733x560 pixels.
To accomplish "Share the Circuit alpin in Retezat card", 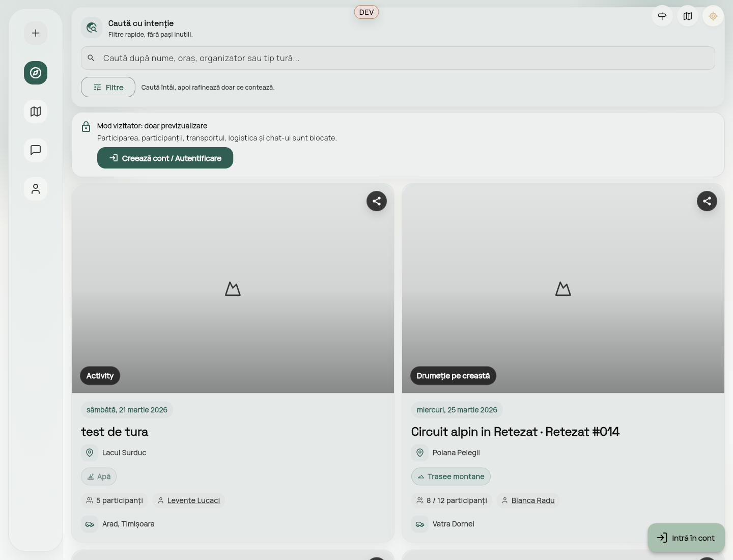I will (x=707, y=201).
